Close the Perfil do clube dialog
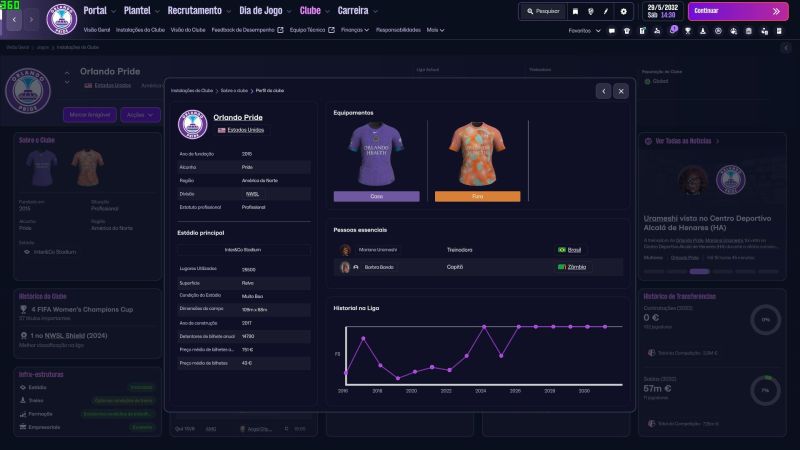The height and width of the screenshot is (450, 800). tap(621, 91)
